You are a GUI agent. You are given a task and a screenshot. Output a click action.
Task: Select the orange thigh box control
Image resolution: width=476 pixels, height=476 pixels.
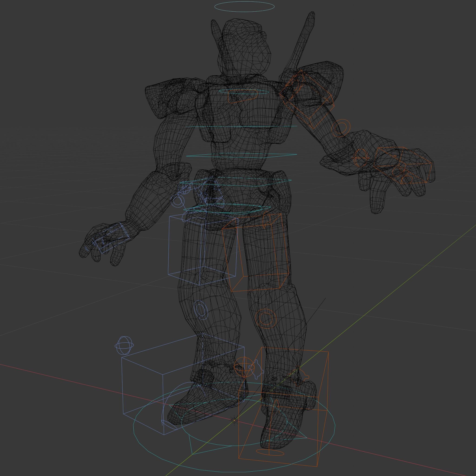(x=255, y=252)
